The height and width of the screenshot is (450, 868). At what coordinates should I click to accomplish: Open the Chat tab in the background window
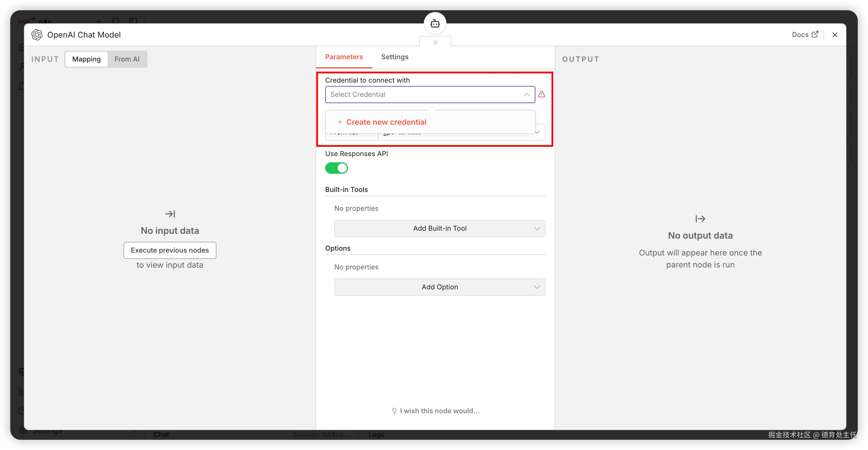click(x=161, y=435)
